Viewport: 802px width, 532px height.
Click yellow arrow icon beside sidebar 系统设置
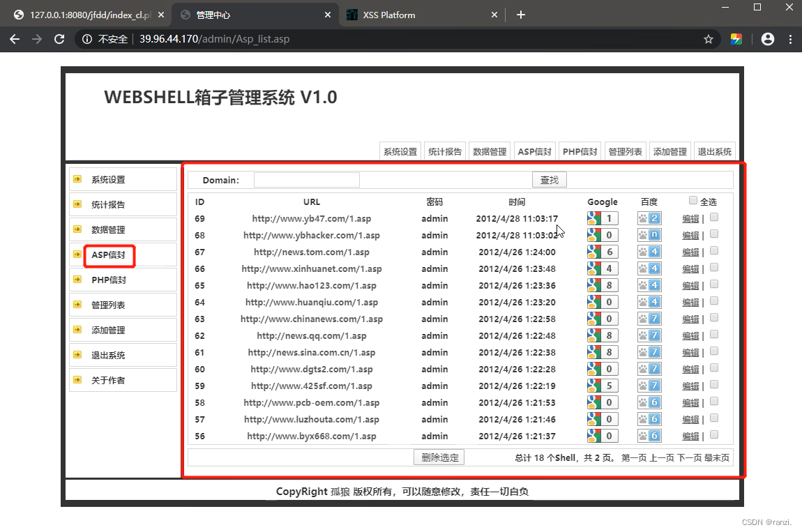click(77, 179)
